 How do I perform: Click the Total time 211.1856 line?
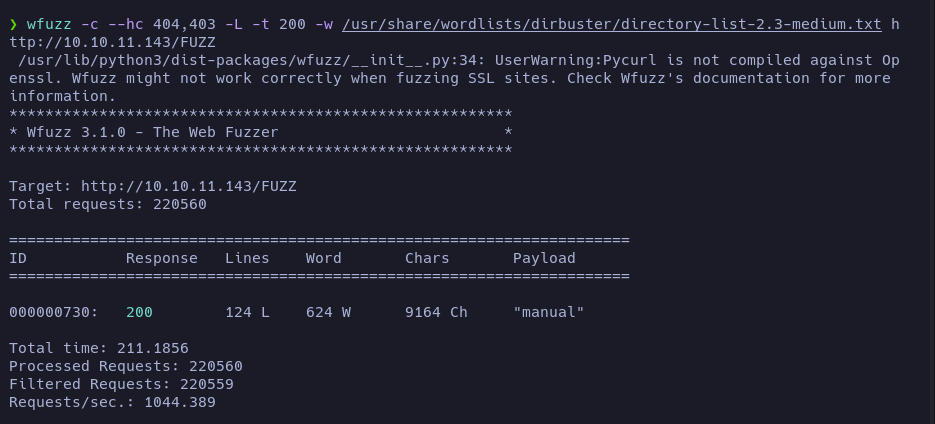coord(98,348)
